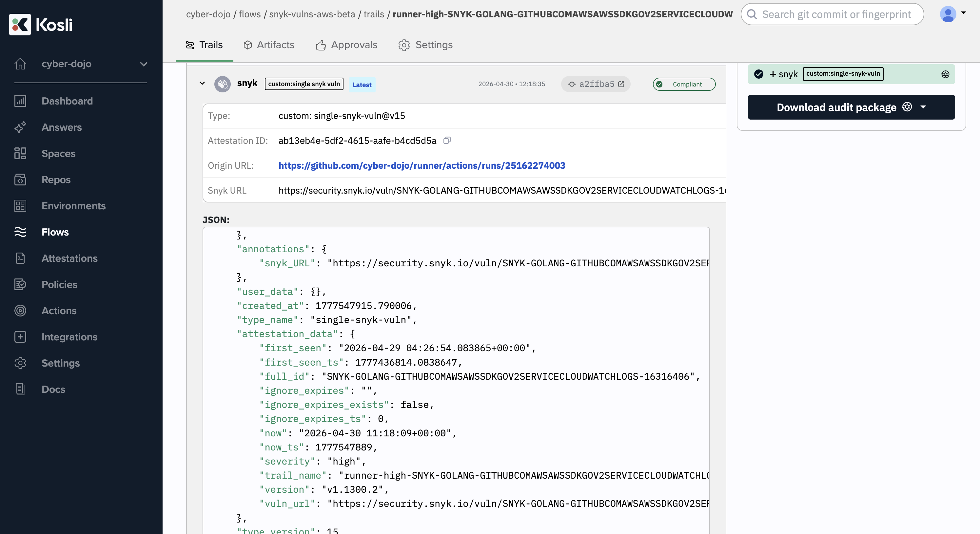Click the Download audit package button

(x=852, y=107)
